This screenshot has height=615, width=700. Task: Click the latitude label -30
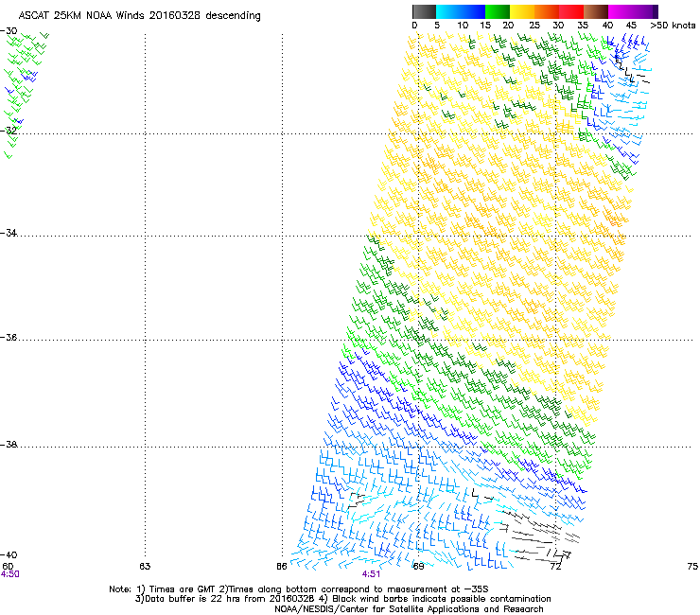(x=9, y=31)
